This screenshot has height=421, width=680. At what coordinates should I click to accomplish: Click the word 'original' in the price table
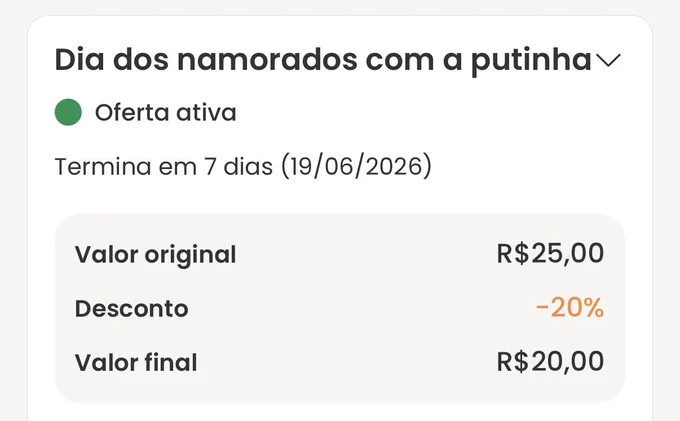(x=190, y=256)
